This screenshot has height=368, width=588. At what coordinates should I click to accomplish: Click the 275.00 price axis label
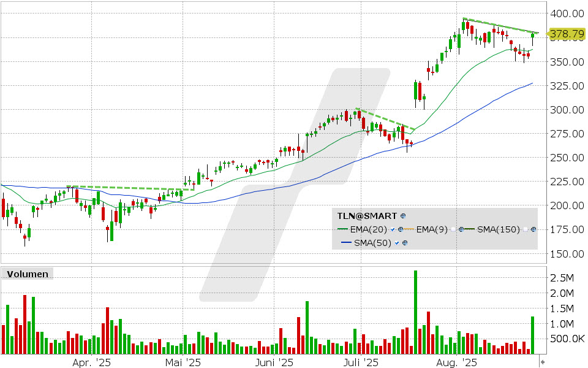pyautogui.click(x=567, y=134)
